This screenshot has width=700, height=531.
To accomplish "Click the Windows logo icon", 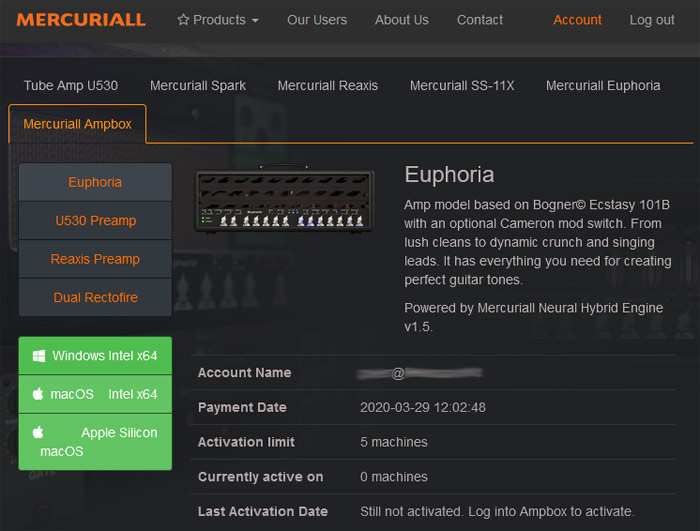I will 38,356.
